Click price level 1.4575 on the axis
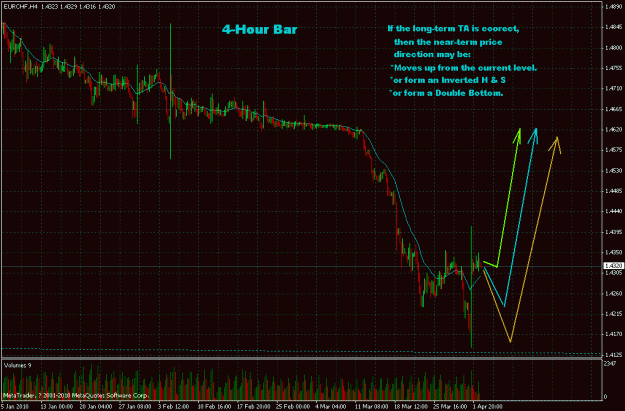Screen dimensions: 625x411 tap(614, 150)
